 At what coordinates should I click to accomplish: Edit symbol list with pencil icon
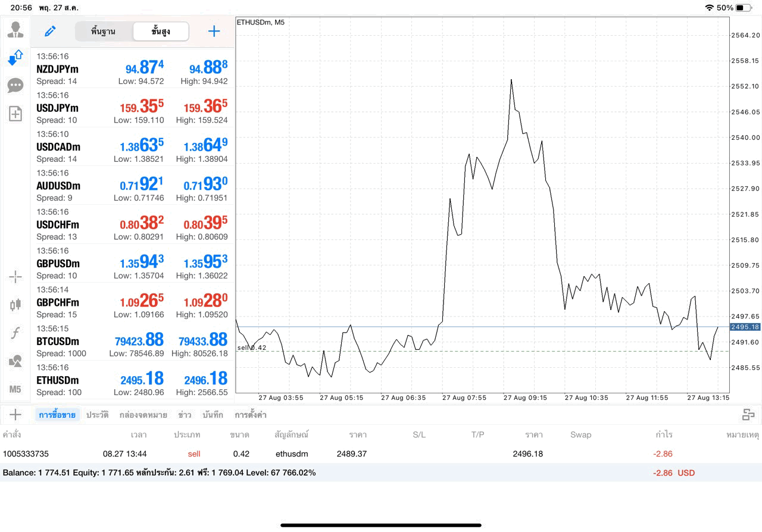(50, 31)
